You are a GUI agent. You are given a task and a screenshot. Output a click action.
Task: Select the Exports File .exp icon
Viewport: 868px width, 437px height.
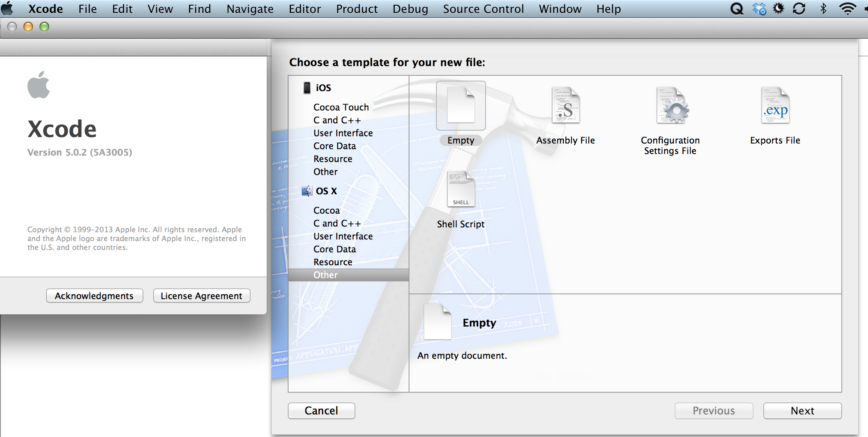pyautogui.click(x=775, y=106)
